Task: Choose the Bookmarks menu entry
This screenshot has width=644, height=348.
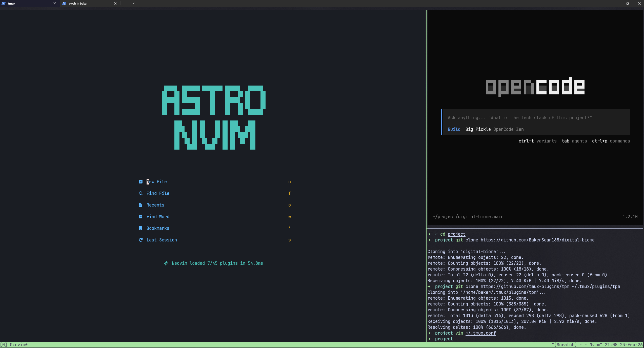Action: (215, 228)
